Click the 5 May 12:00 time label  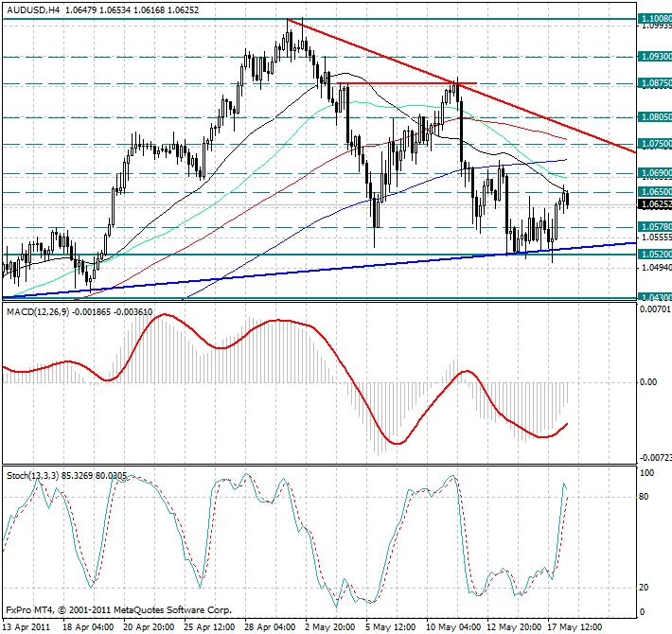click(x=391, y=627)
